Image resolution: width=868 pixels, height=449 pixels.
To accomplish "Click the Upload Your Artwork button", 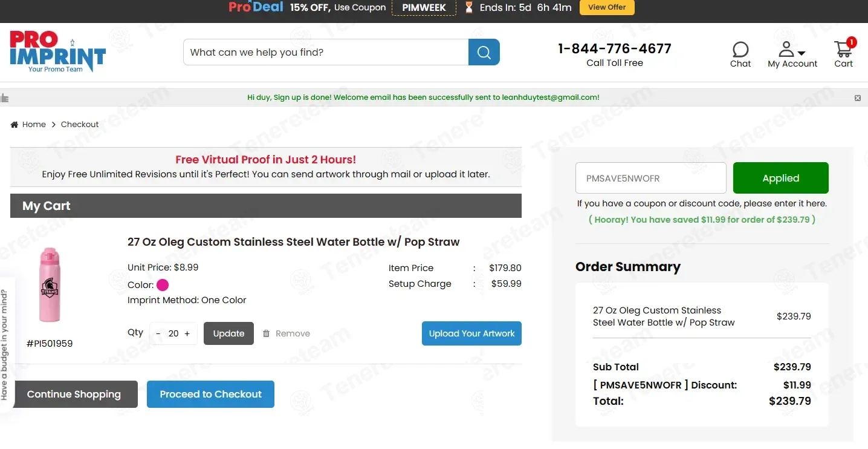I will coord(471,333).
